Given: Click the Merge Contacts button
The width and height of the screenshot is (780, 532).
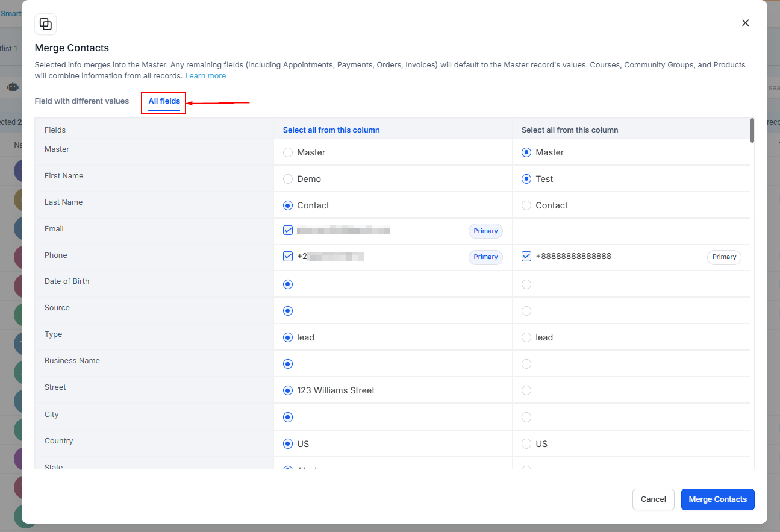Looking at the screenshot, I should pos(718,499).
